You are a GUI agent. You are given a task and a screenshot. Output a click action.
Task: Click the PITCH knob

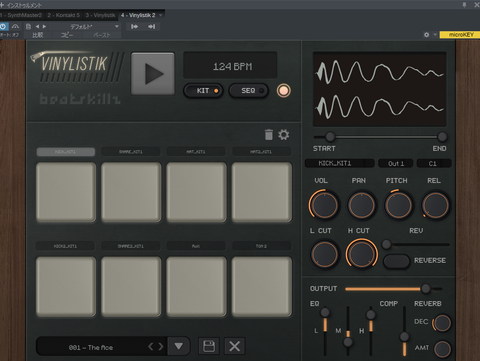398,205
